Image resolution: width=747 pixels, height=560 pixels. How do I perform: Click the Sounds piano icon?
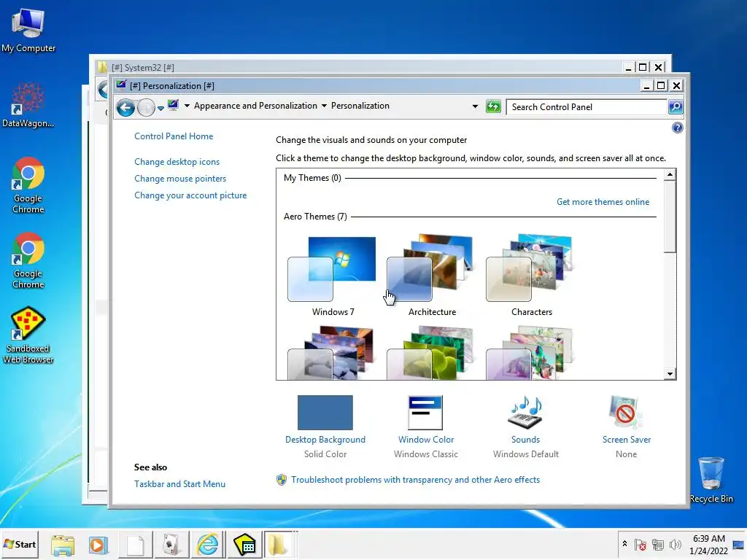(525, 413)
